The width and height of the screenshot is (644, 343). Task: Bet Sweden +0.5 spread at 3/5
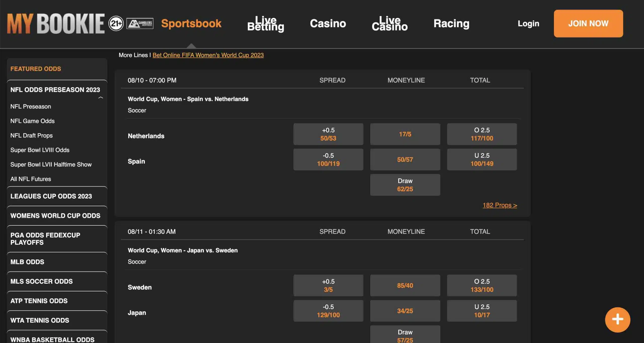pyautogui.click(x=328, y=286)
